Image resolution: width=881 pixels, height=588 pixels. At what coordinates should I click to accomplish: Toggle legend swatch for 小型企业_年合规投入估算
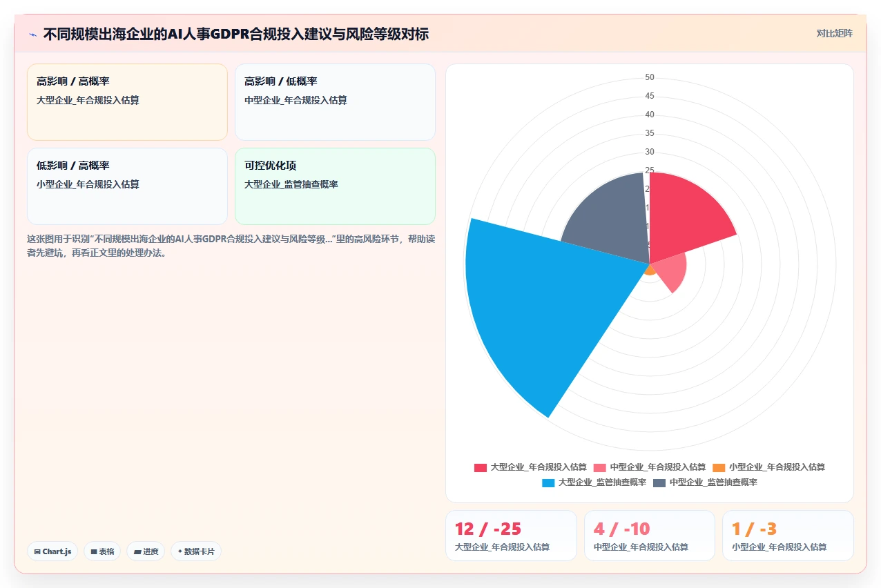[x=719, y=467]
